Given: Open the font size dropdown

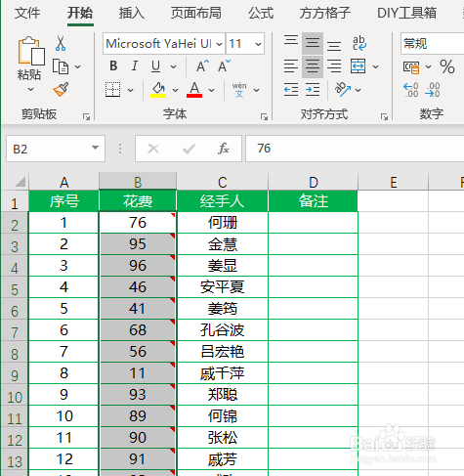Looking at the screenshot, I should (x=258, y=44).
